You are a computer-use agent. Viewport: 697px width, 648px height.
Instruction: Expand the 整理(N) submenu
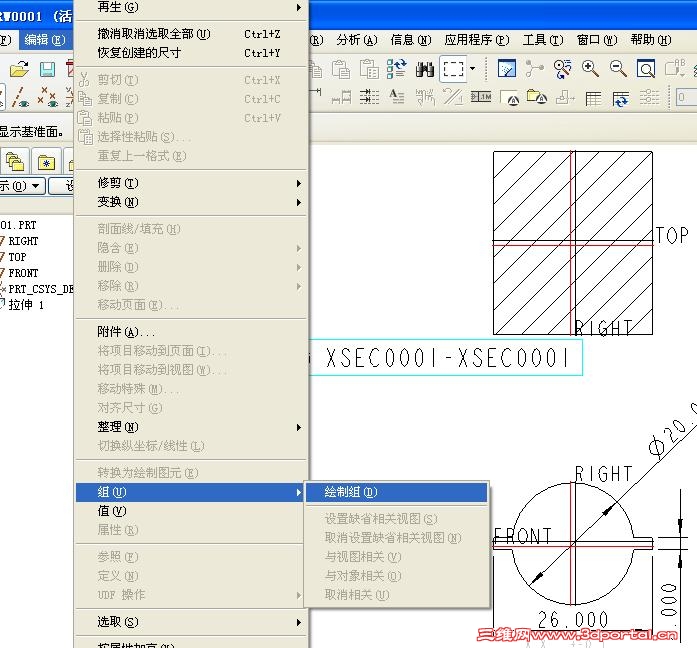[191, 427]
